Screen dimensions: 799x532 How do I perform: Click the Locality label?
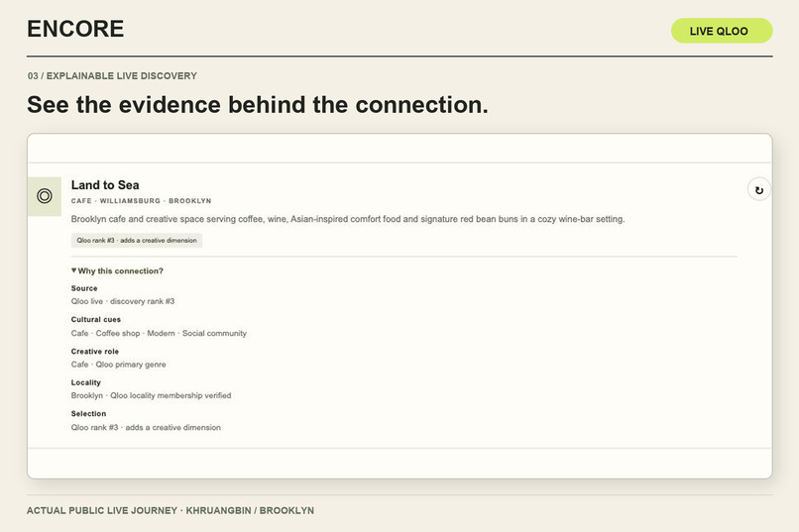coord(85,382)
